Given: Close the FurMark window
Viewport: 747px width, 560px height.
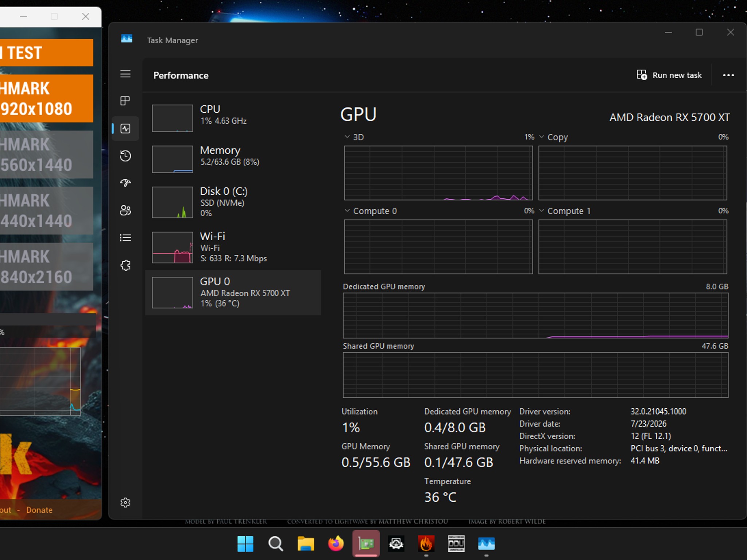Looking at the screenshot, I should pyautogui.click(x=85, y=16).
